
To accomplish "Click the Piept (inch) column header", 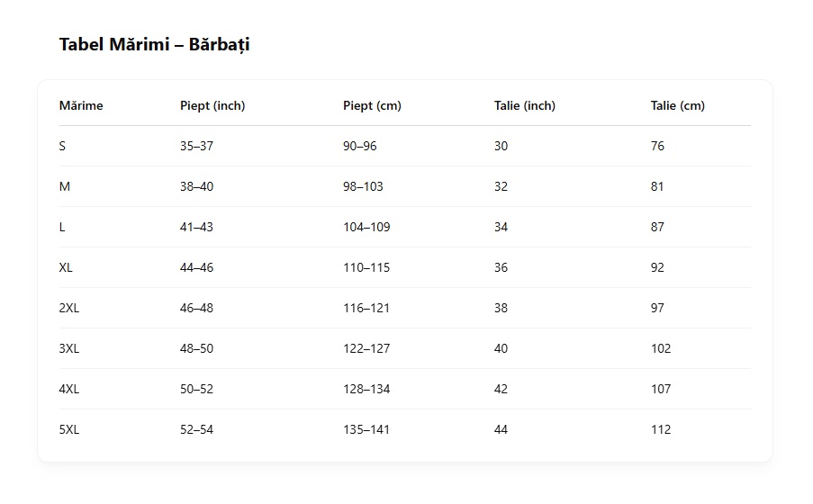I will (212, 106).
